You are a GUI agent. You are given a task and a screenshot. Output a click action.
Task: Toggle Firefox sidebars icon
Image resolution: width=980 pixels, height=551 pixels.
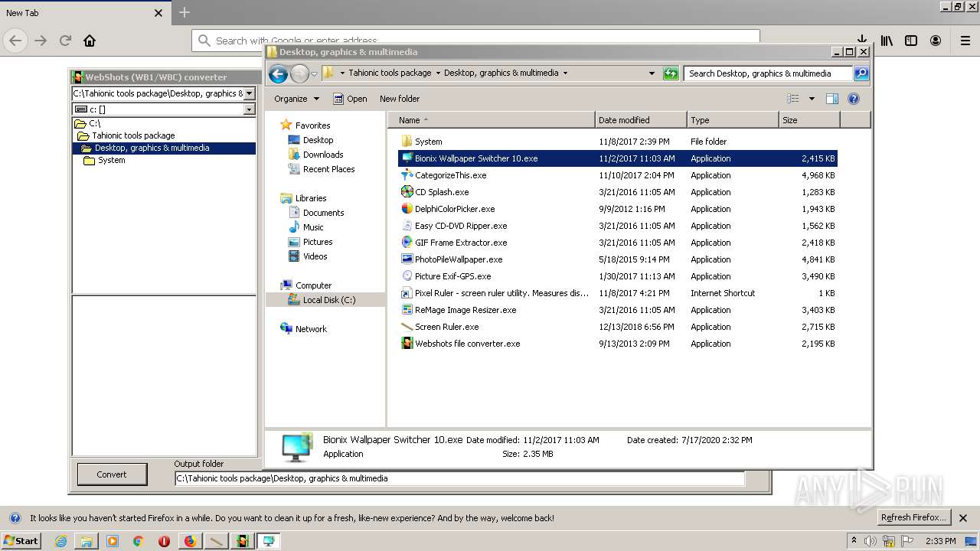click(x=911, y=41)
